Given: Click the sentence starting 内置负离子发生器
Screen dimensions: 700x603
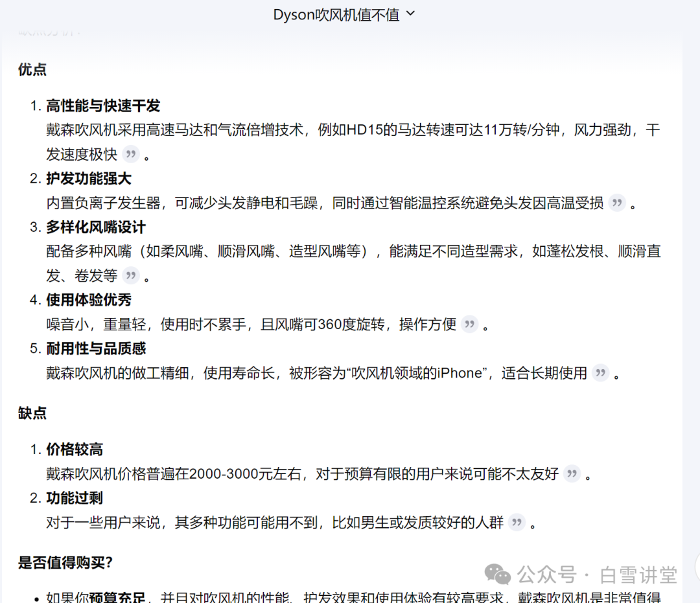Looking at the screenshot, I should [x=325, y=203].
